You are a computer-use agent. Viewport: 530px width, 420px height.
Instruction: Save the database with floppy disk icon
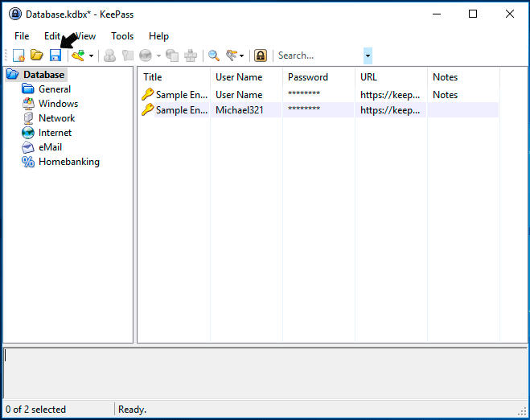tap(55, 56)
